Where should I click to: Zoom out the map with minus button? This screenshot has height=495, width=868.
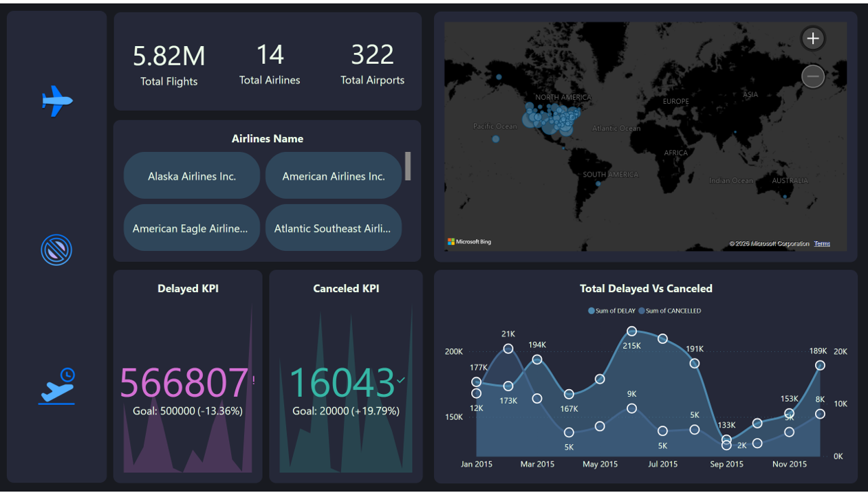click(813, 76)
